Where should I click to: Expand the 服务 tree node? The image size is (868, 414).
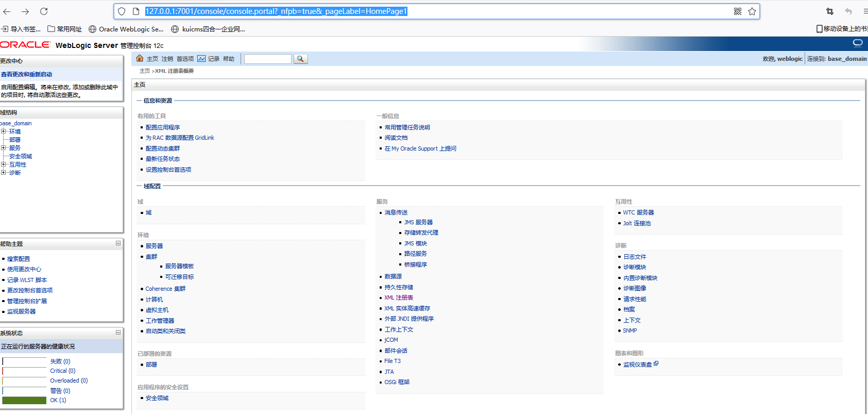[x=4, y=148]
